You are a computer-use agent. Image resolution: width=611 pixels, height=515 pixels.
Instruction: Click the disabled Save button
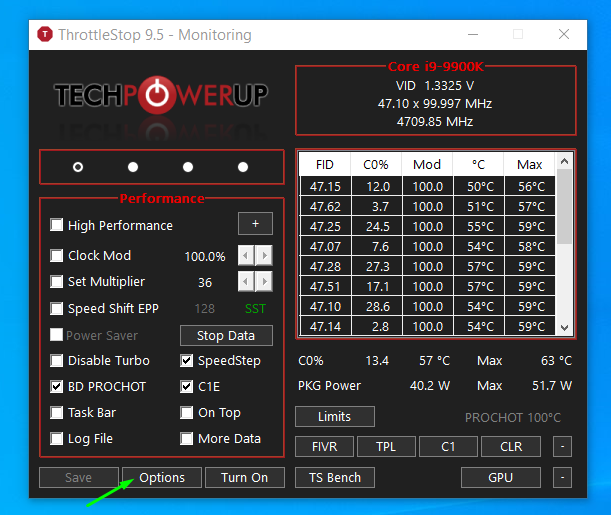[79, 478]
